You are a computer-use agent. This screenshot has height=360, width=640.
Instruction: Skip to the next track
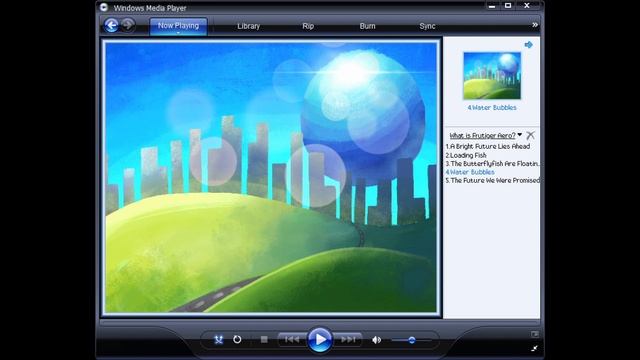point(348,340)
